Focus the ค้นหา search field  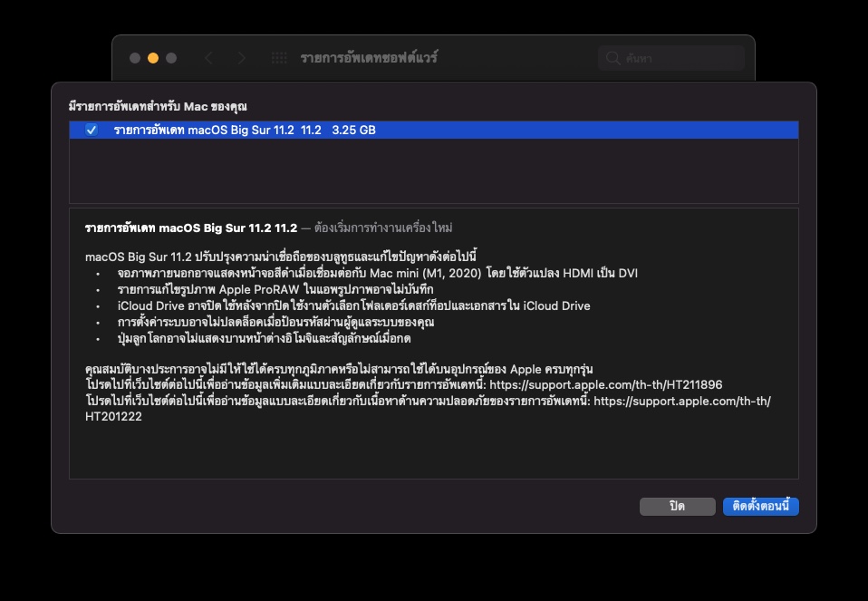tap(680, 58)
